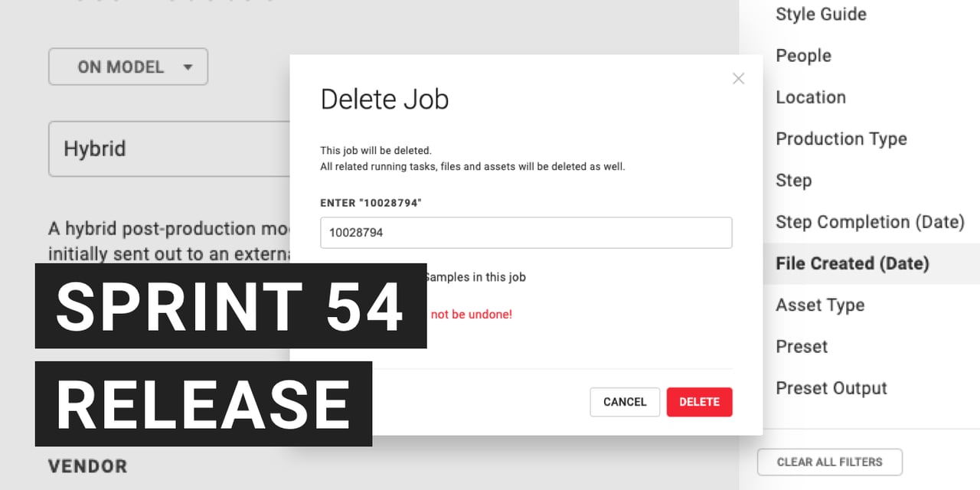The height and width of the screenshot is (490, 980).
Task: Confirm with the red DELETE button
Action: click(x=699, y=402)
